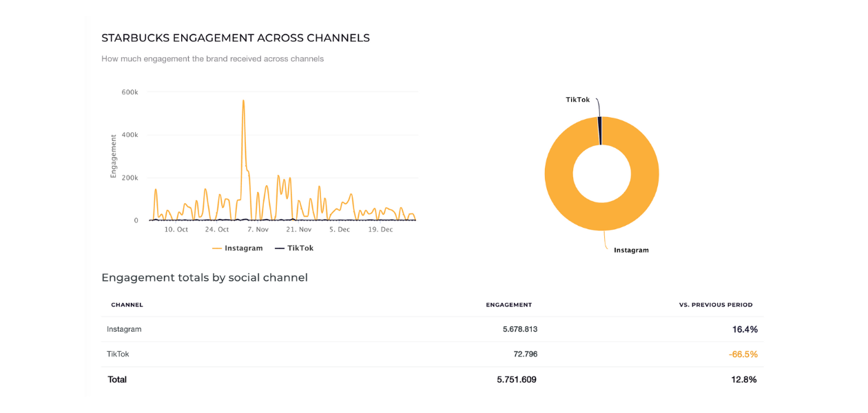The image size is (868, 413).
Task: Click the 16.4% change value
Action: [x=745, y=330]
